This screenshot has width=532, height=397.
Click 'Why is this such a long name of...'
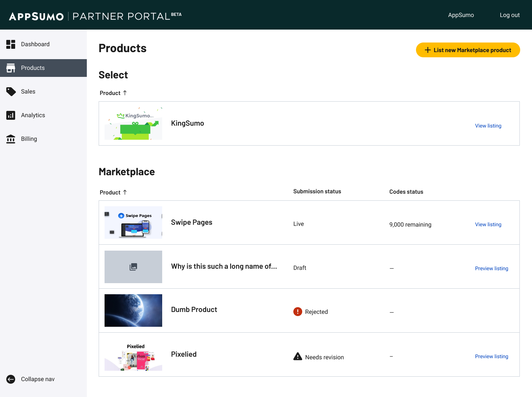pos(224,267)
